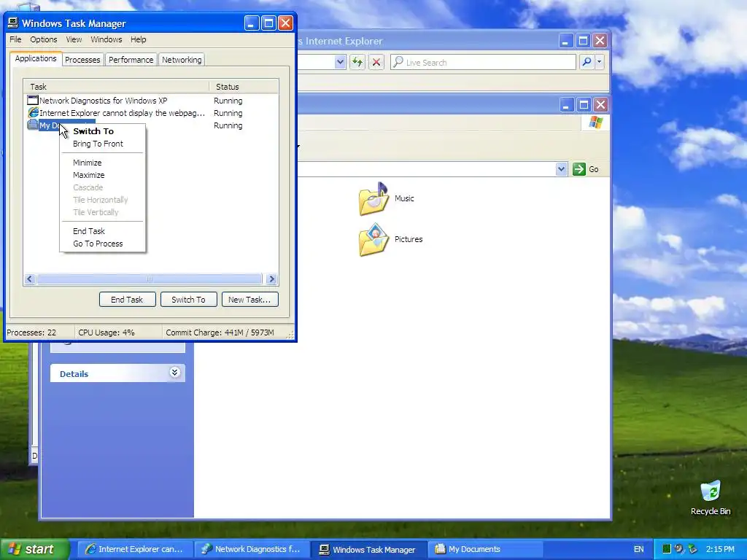The image size is (747, 560).
Task: Switch to My Documents taskbar button
Action: pos(485,549)
